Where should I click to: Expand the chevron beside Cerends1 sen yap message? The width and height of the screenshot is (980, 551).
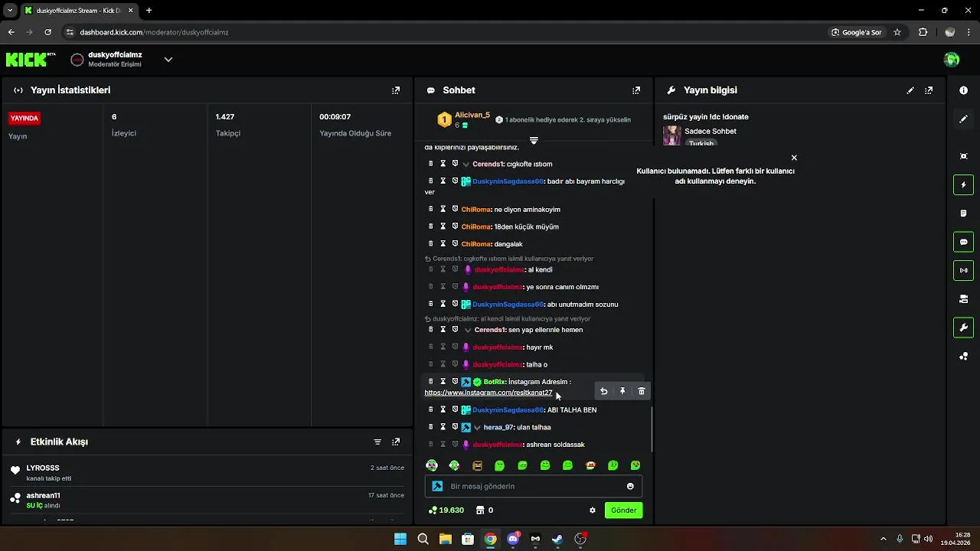tap(468, 330)
